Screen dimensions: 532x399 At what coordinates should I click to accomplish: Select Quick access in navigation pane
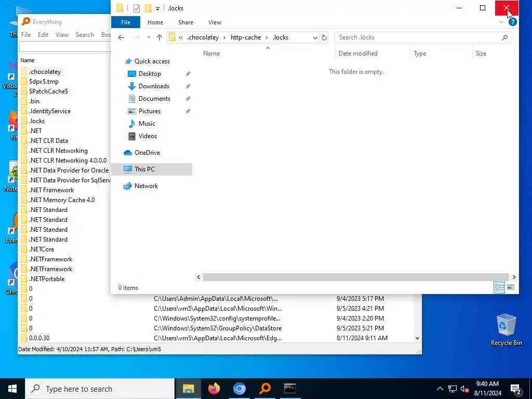click(152, 61)
